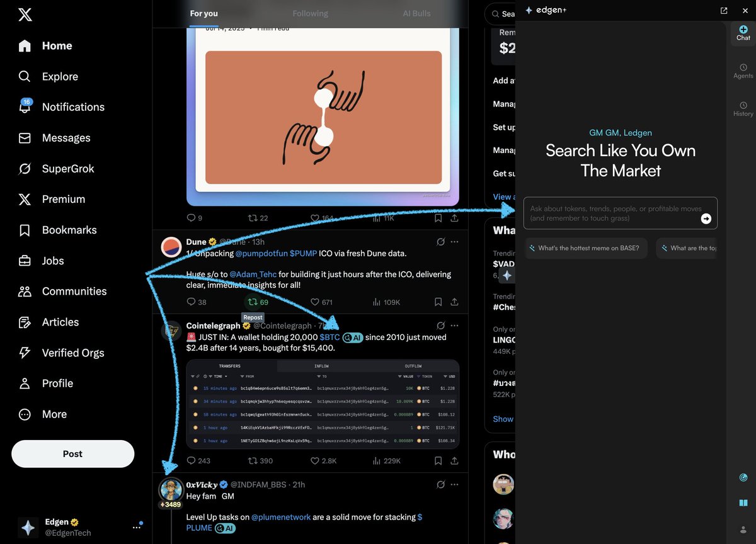
Task: Open more options on Cointelegraph's post
Action: pyautogui.click(x=454, y=326)
